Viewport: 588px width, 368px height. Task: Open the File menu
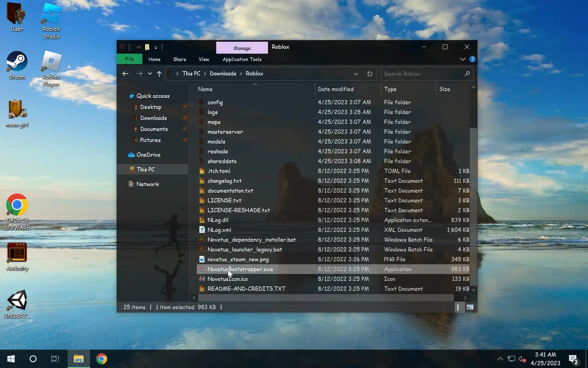coord(129,59)
